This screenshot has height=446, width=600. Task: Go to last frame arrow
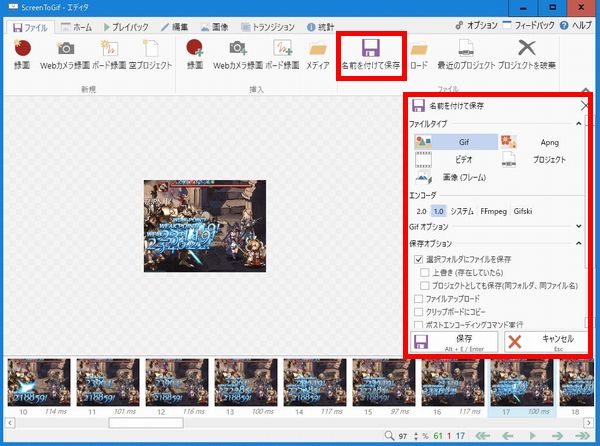582,436
